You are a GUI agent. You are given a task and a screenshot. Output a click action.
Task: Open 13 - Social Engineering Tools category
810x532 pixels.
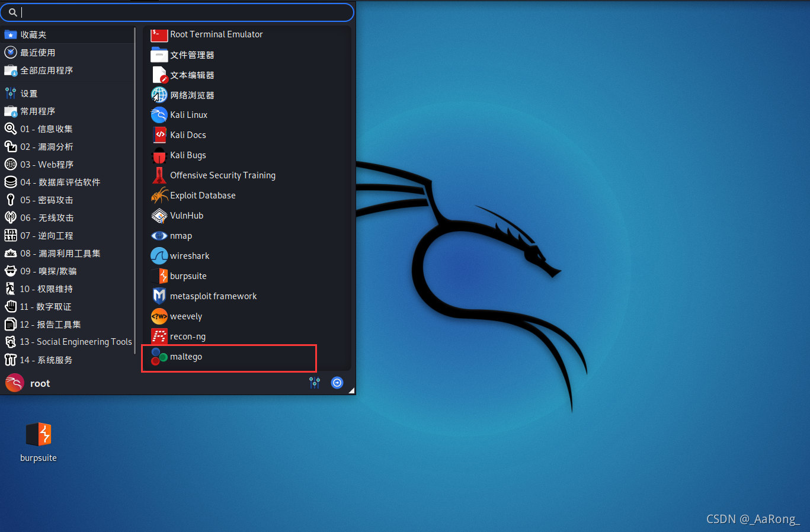coord(68,342)
